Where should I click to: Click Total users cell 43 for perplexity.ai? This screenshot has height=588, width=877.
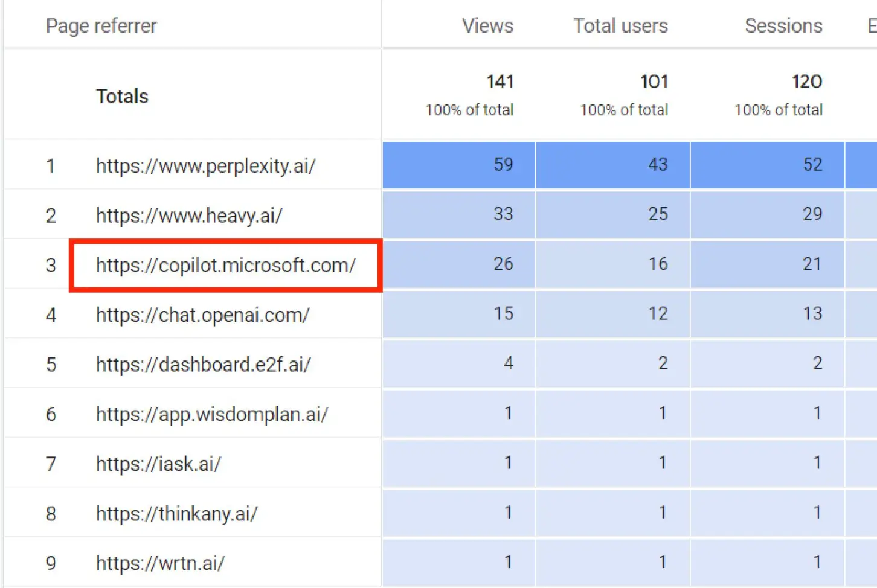pyautogui.click(x=613, y=165)
